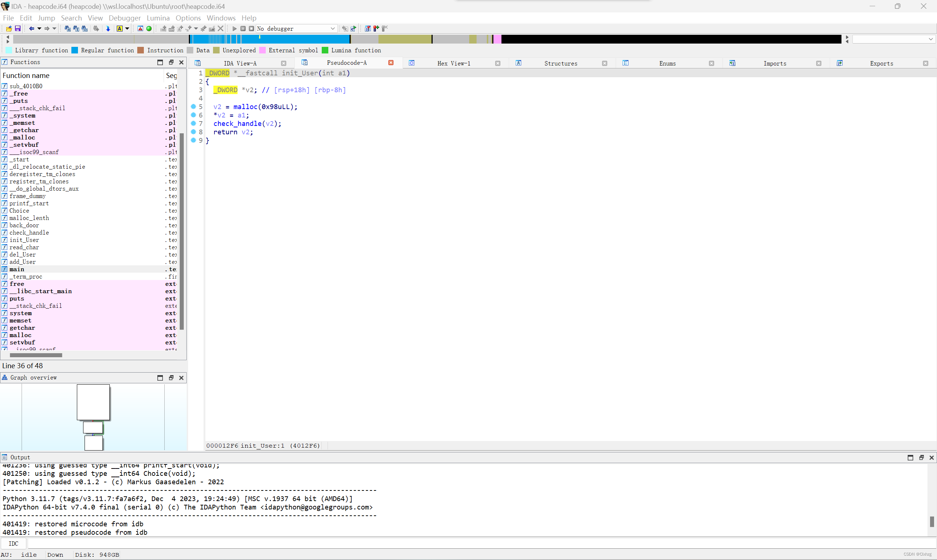Toggle breakpoint dot on line 8
The width and height of the screenshot is (937, 560).
(x=193, y=132)
